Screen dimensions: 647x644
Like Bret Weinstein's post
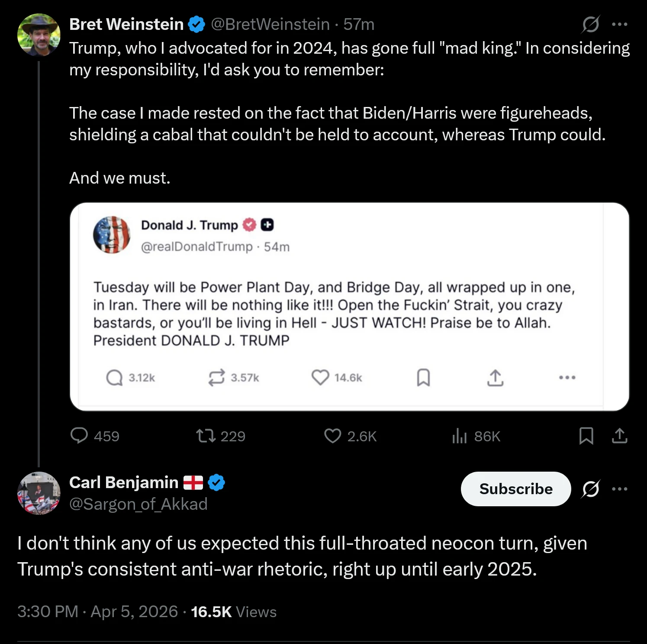(332, 436)
